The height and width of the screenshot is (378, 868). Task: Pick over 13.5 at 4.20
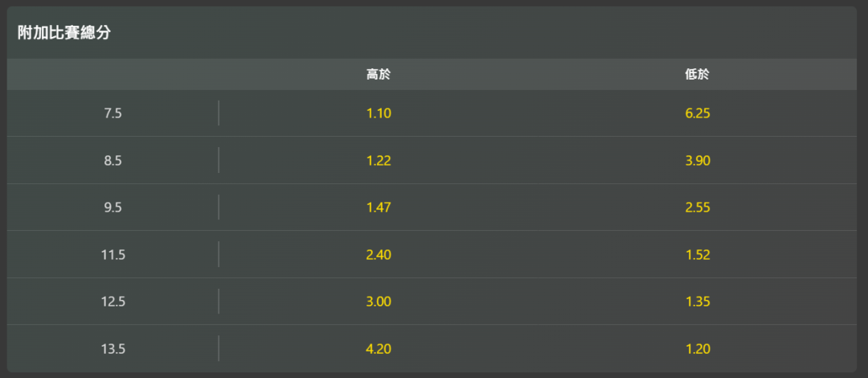(379, 349)
